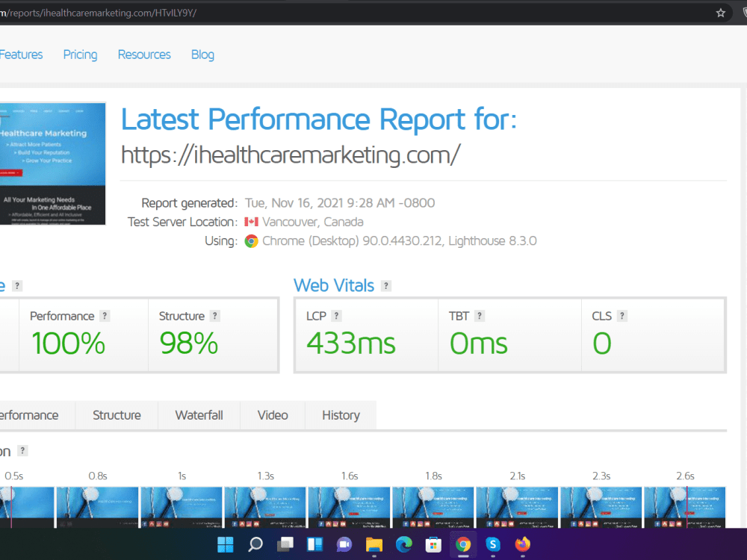Switch to the Performance tab
Image resolution: width=747 pixels, height=560 pixels.
(x=37, y=415)
